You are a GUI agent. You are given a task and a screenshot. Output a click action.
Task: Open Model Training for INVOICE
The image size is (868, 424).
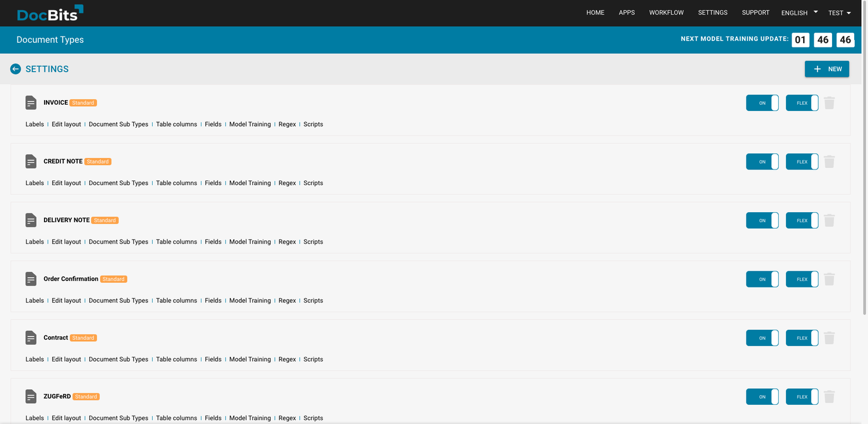point(250,124)
